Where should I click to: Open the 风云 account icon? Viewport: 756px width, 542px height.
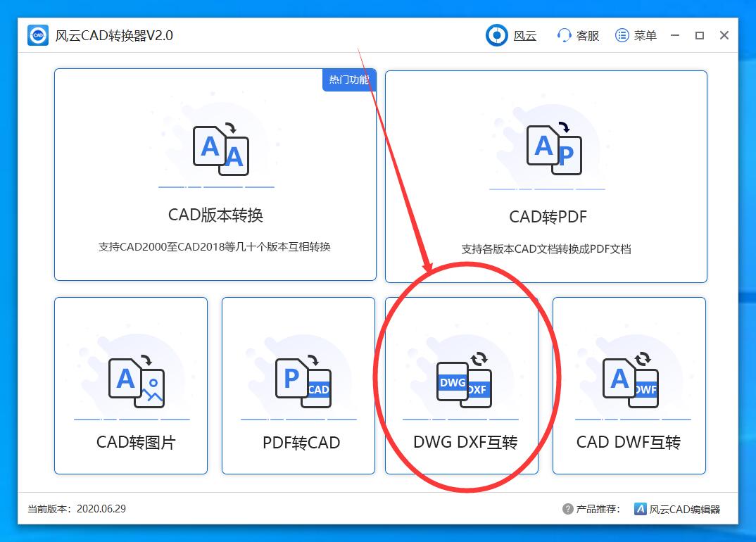(496, 35)
